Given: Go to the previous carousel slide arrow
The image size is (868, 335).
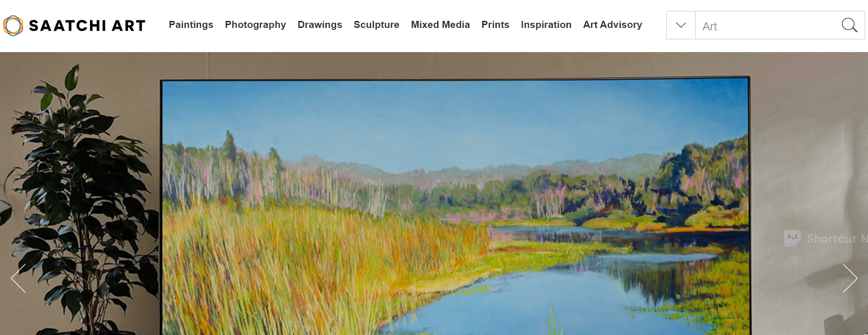Looking at the screenshot, I should click(x=18, y=278).
